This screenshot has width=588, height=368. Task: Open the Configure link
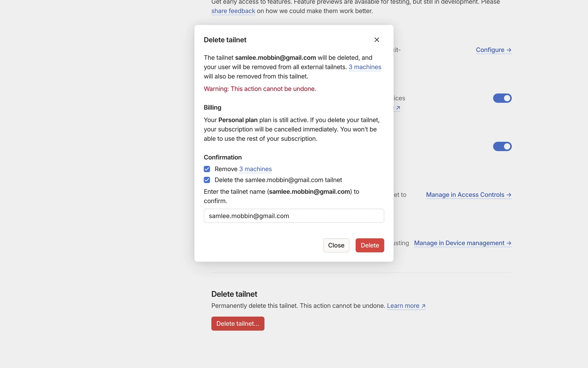click(x=490, y=50)
